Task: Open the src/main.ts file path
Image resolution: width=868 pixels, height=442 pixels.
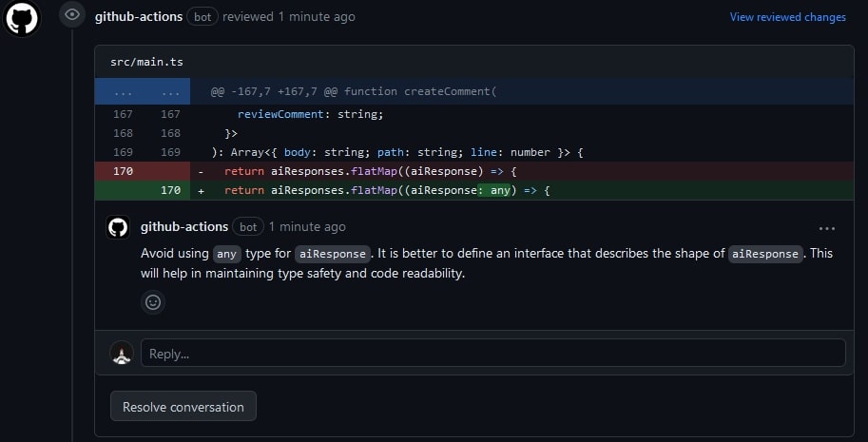Action: tap(146, 62)
